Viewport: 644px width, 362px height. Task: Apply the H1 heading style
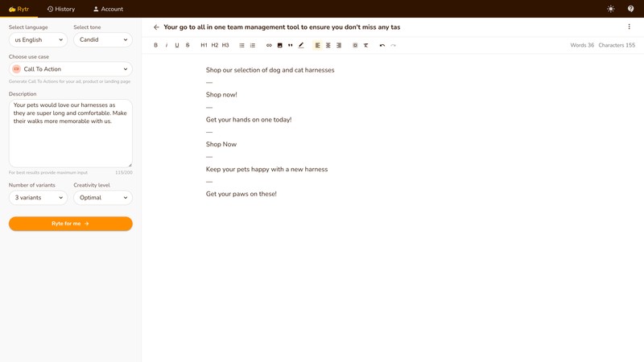[x=204, y=45]
